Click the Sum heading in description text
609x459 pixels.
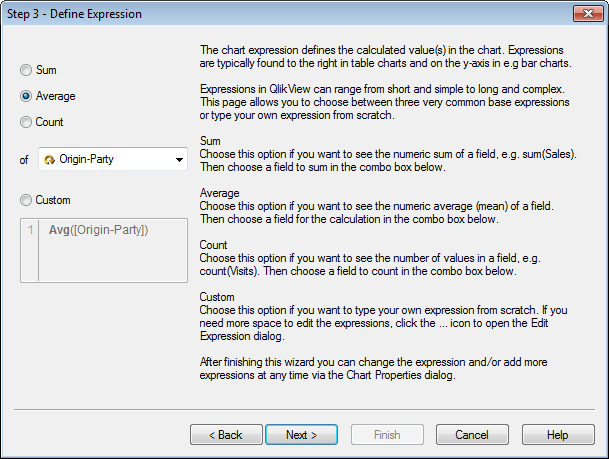coord(210,141)
